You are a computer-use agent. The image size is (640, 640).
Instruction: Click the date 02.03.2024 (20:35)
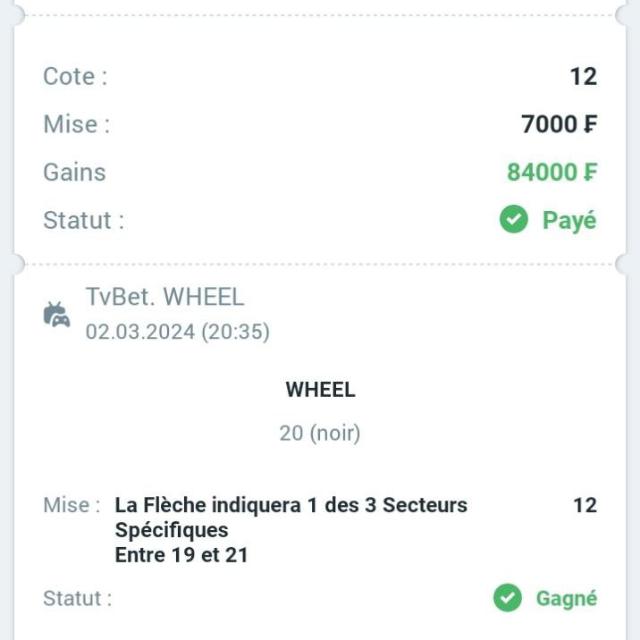coord(178,331)
